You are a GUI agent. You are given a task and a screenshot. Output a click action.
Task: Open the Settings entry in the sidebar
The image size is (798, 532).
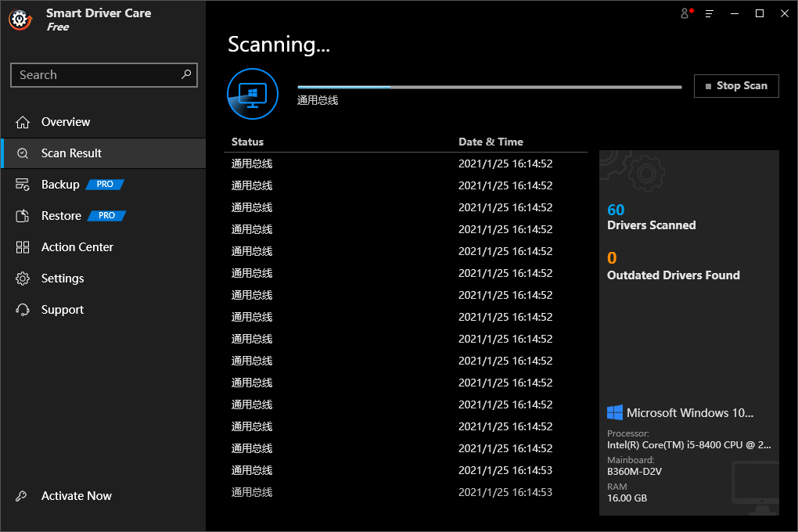(63, 279)
